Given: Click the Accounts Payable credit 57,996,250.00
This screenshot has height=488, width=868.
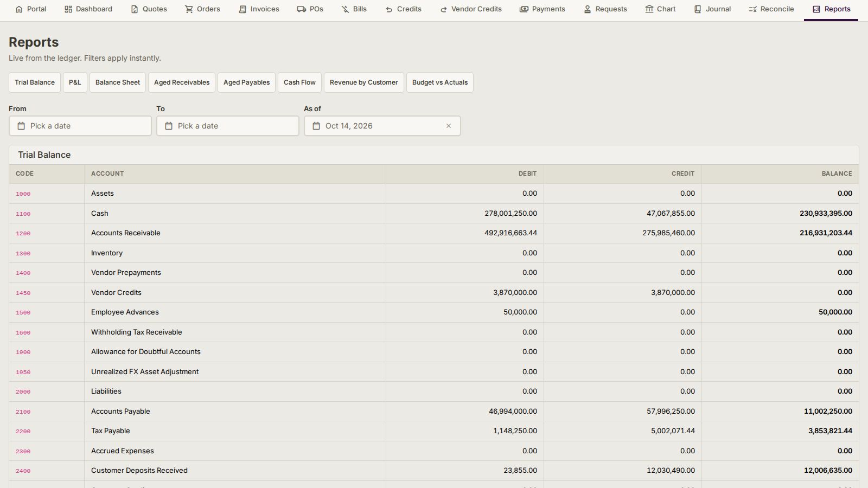Looking at the screenshot, I should [x=671, y=411].
